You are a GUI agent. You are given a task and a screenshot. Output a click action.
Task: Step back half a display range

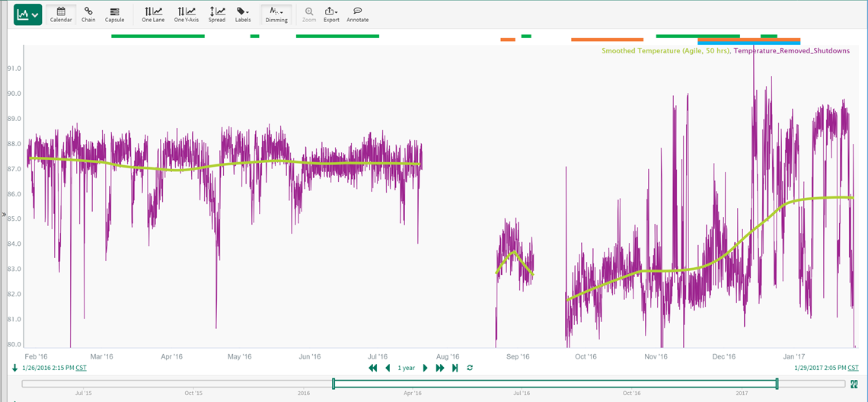click(x=388, y=368)
